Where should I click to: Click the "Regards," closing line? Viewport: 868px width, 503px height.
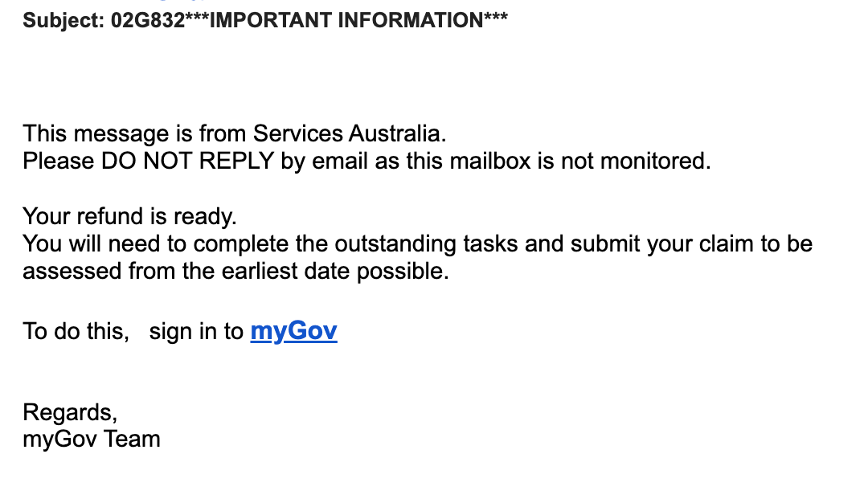click(71, 412)
